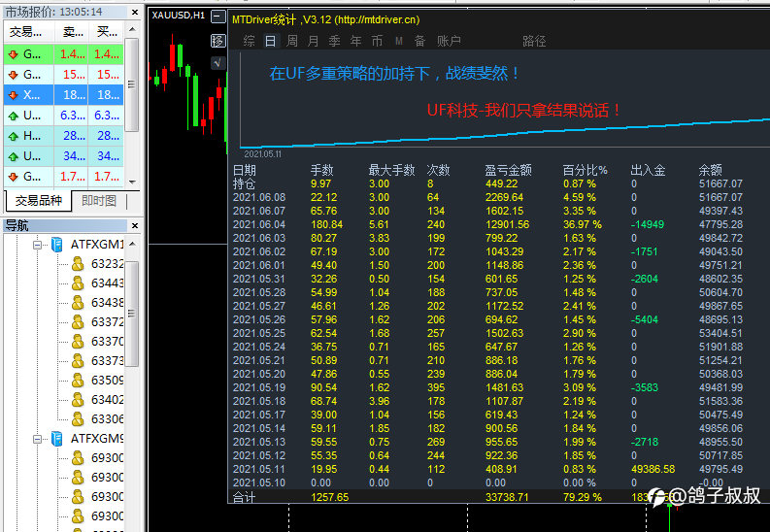
Task: Click the arrow icon on the G... 15... row
Action: [x=14, y=75]
